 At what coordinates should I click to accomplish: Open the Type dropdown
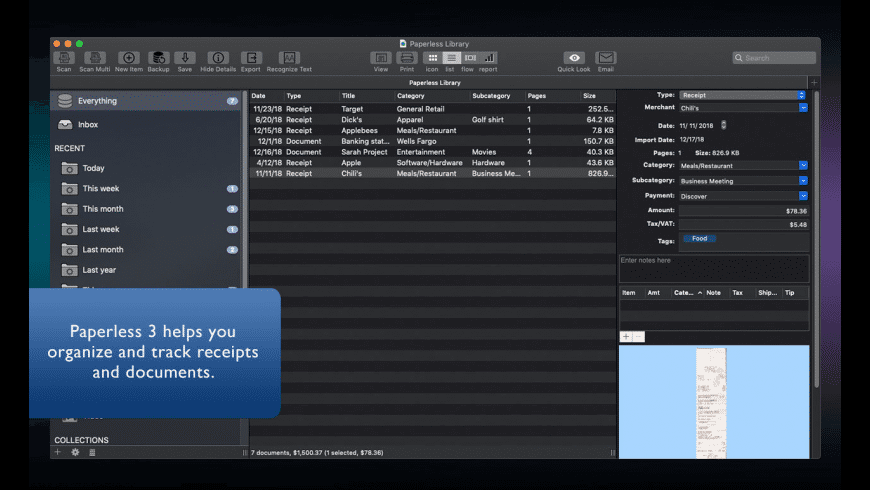pos(742,95)
